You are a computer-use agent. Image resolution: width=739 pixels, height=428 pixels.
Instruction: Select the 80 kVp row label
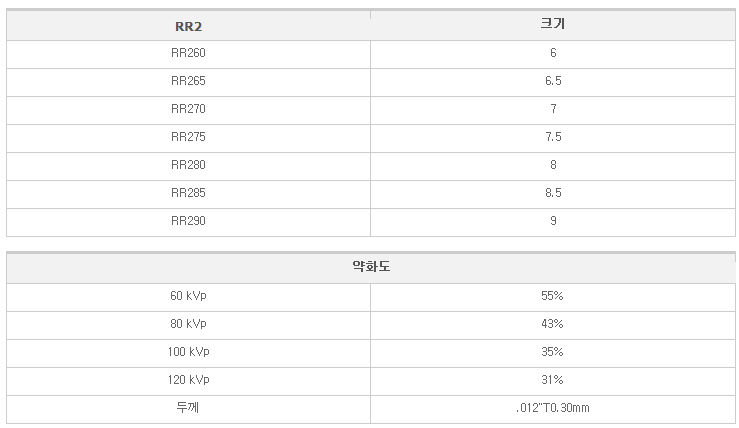pyautogui.click(x=189, y=324)
